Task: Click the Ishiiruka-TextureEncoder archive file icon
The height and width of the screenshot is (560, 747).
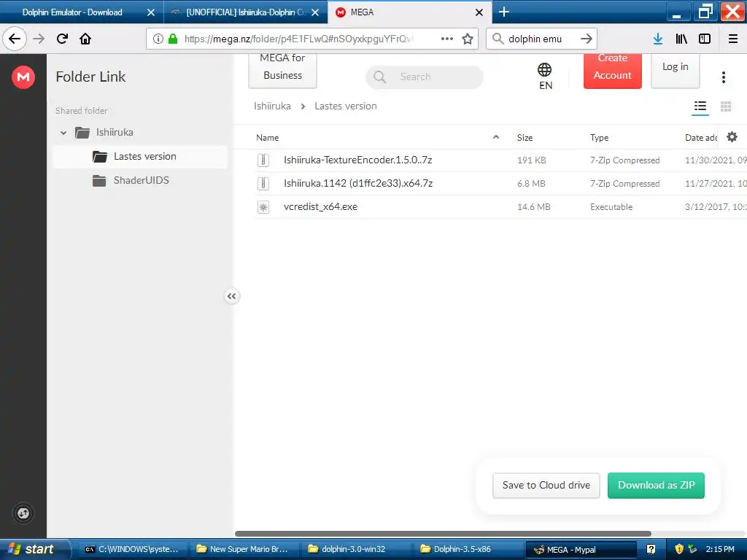Action: point(263,160)
